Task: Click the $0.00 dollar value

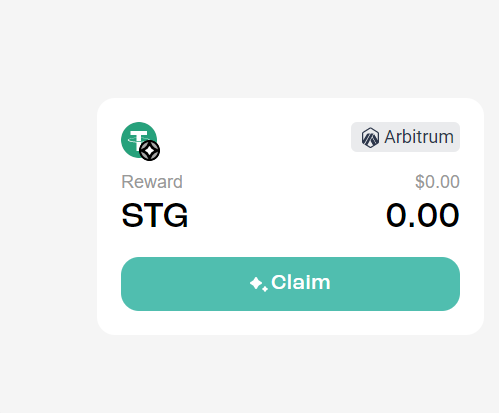Action: (x=437, y=182)
